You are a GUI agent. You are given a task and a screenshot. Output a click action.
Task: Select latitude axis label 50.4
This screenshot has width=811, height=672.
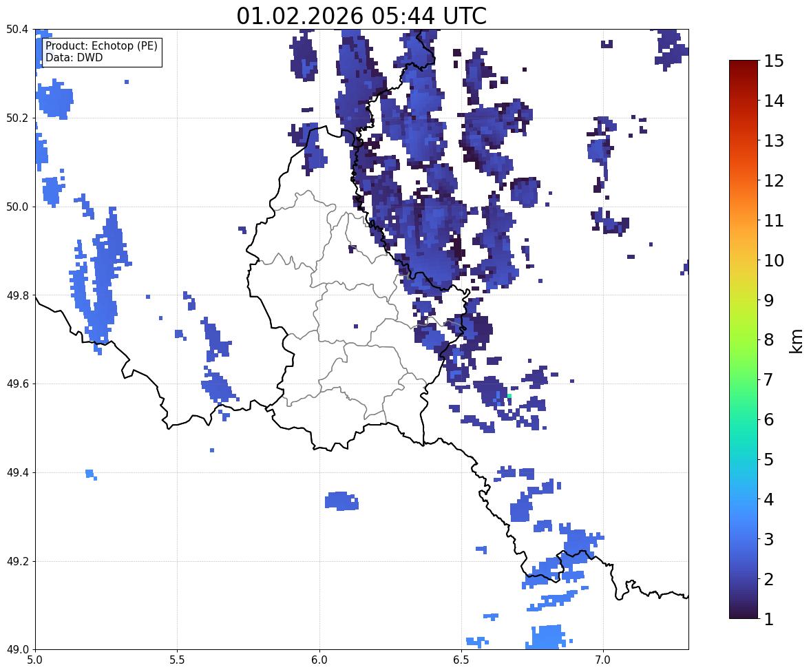coord(17,30)
